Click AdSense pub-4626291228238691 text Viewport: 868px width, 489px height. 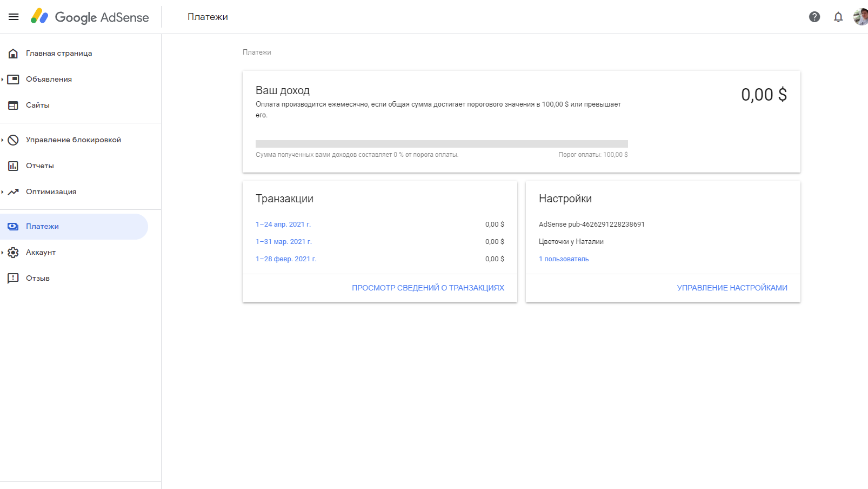592,224
